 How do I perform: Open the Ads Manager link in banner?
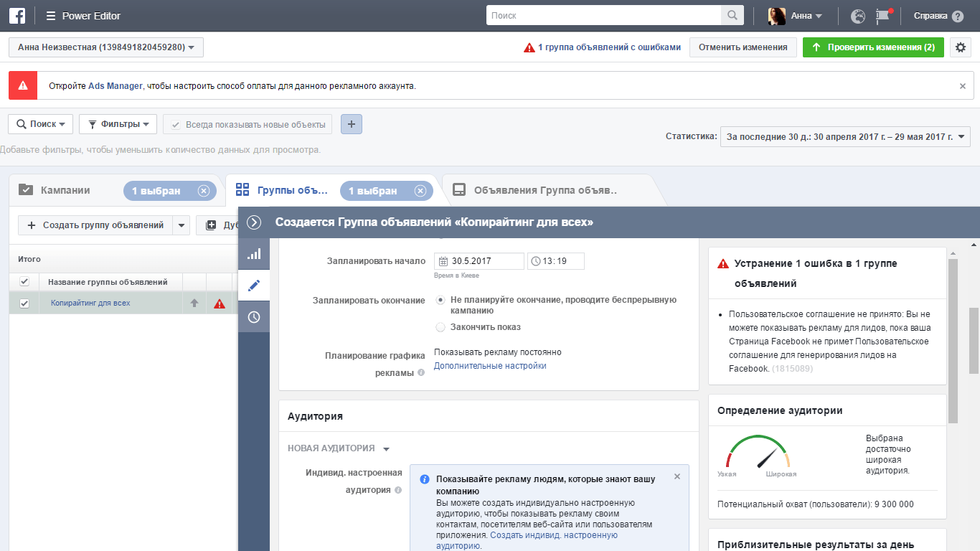pyautogui.click(x=116, y=86)
